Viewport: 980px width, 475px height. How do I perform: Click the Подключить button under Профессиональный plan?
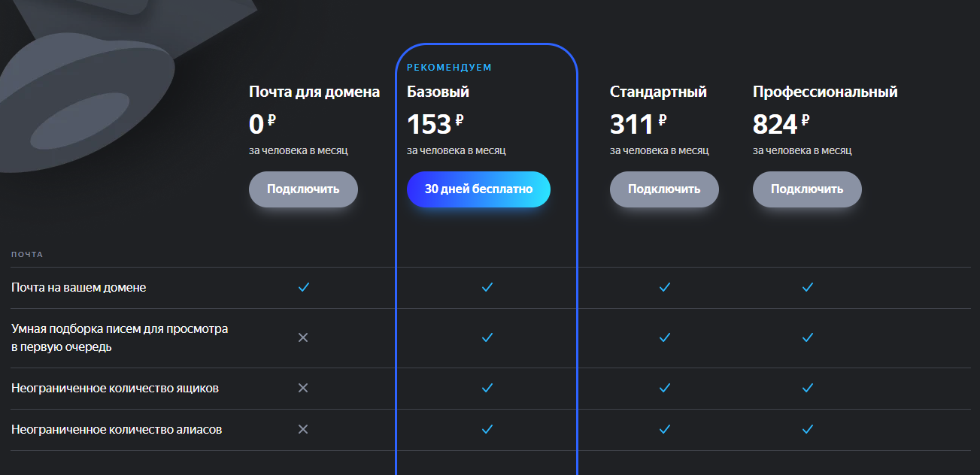807,189
